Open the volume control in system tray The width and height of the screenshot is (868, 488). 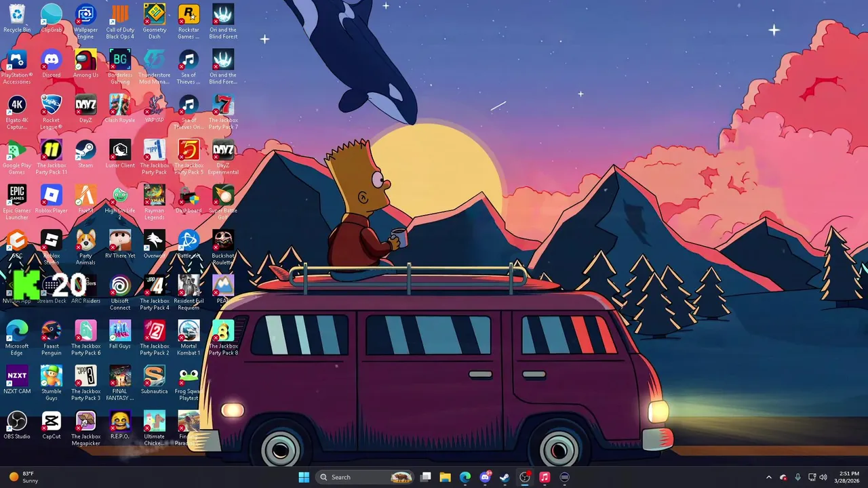point(824,477)
